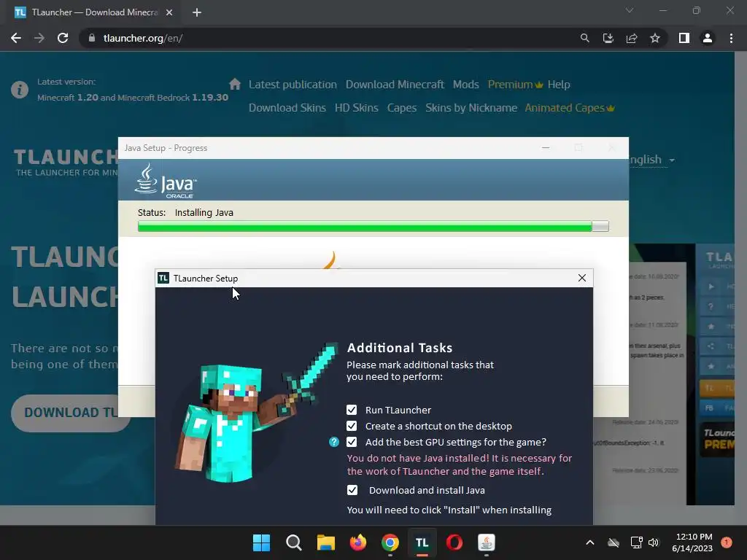Image resolution: width=747 pixels, height=560 pixels.
Task: Launch Firefox from taskbar
Action: coord(357,542)
